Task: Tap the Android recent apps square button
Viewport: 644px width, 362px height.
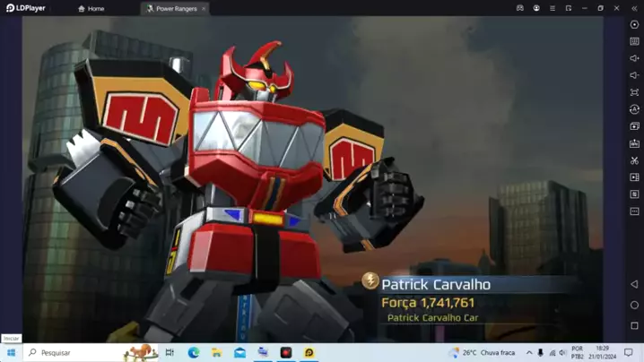Action: click(x=634, y=325)
